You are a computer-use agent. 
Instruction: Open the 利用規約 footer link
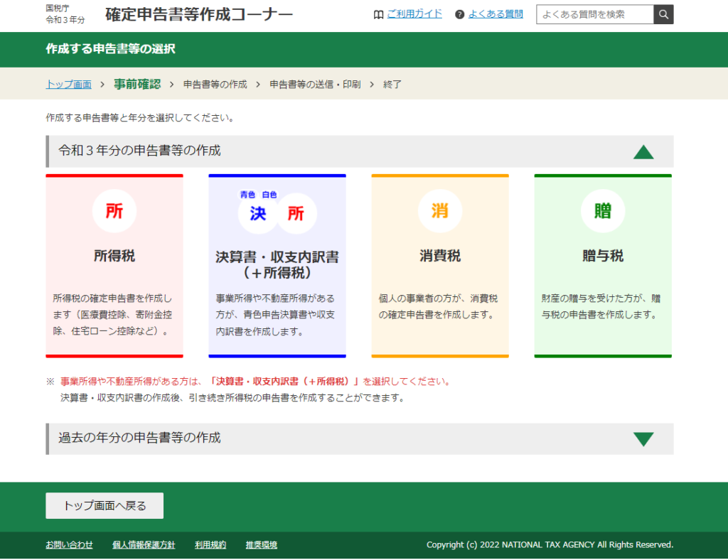coord(210,544)
